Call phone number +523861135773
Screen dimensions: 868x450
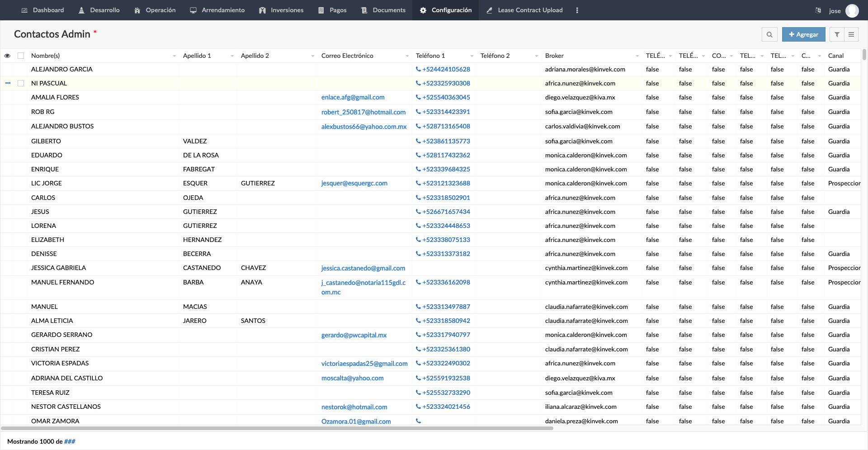click(446, 141)
